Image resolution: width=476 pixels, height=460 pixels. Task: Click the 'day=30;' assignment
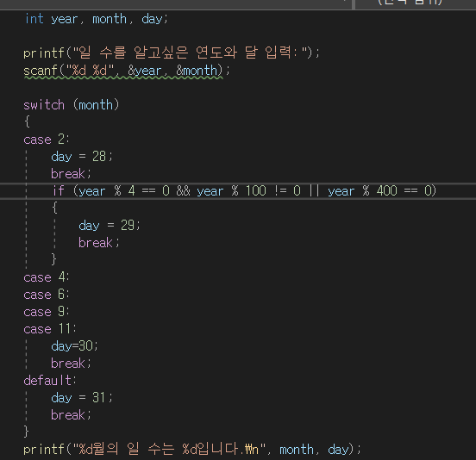point(74,346)
